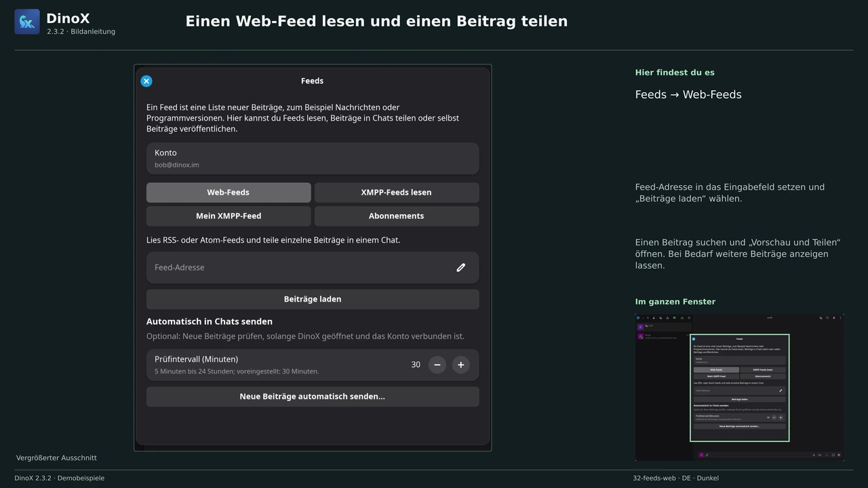Click the Beiträge laden button
This screenshot has height=488, width=868.
pyautogui.click(x=313, y=299)
